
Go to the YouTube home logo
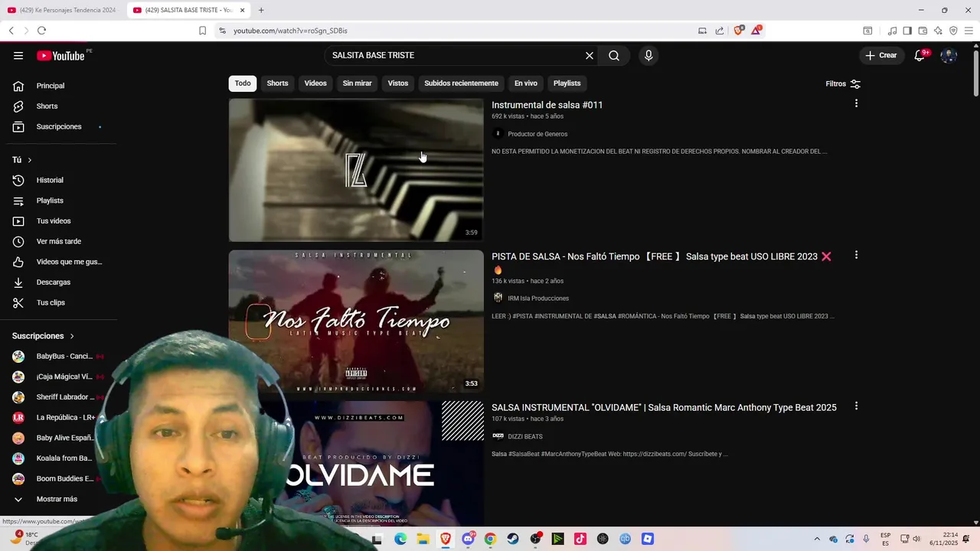pyautogui.click(x=60, y=55)
